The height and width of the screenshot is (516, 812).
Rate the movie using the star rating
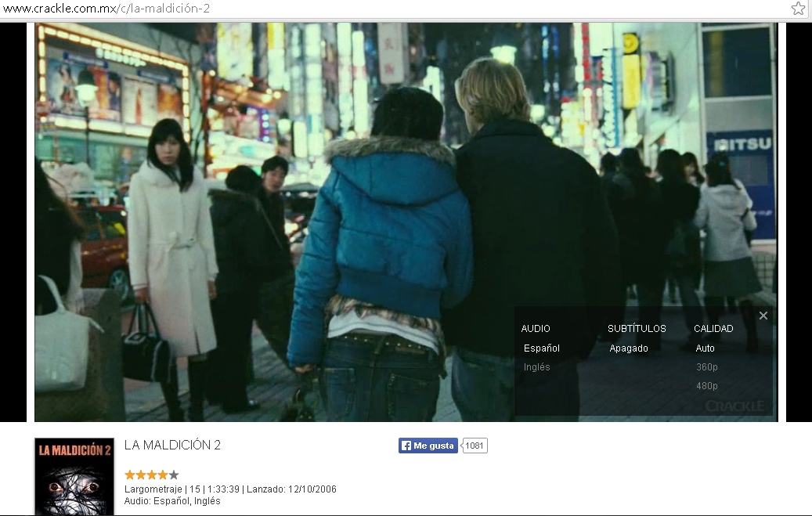pos(151,475)
